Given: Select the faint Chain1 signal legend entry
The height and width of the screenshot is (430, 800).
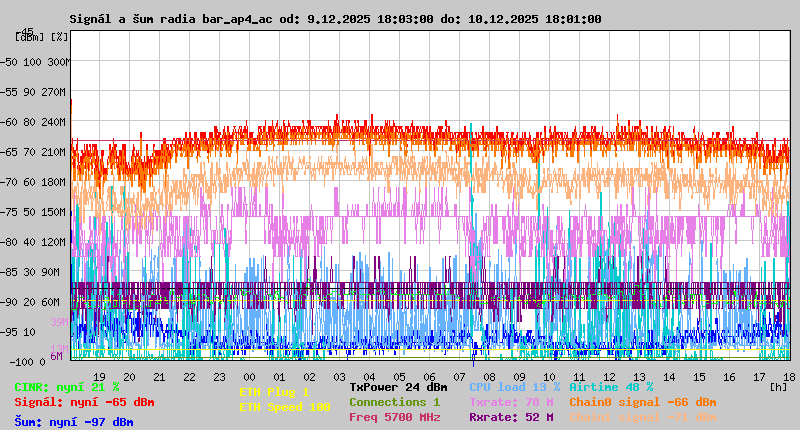Looking at the screenshot, I should tap(642, 417).
